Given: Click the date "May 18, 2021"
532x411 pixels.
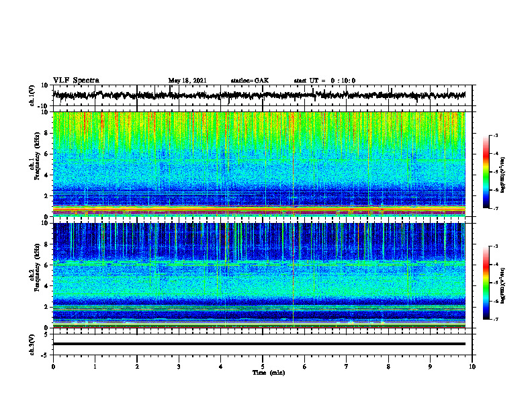Looking at the screenshot, I should (x=187, y=81).
